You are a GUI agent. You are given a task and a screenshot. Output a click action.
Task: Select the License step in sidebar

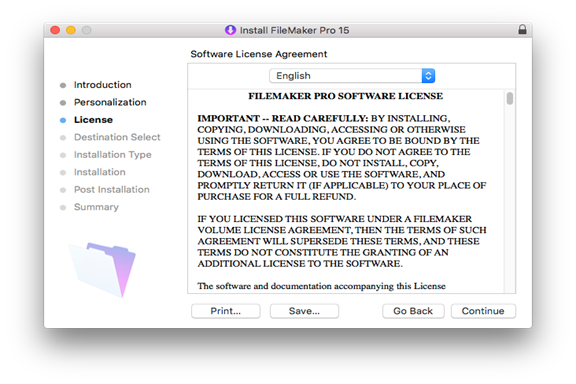(93, 120)
